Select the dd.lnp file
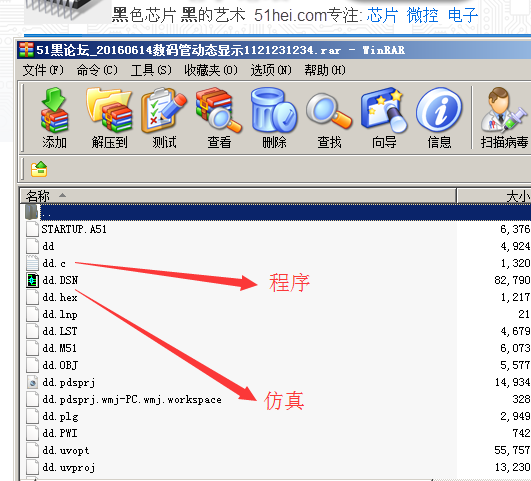The height and width of the screenshot is (481, 531). tap(60, 314)
